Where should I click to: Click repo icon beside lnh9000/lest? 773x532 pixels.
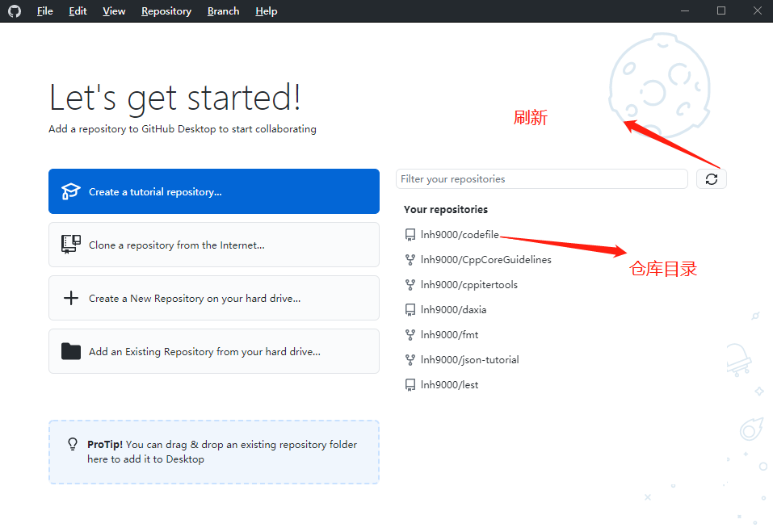pyautogui.click(x=410, y=385)
